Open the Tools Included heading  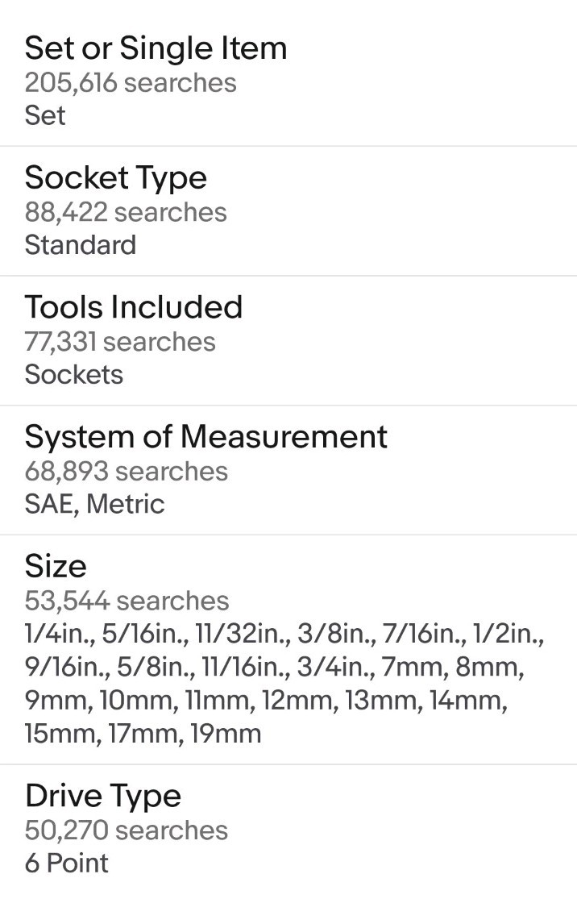134,307
